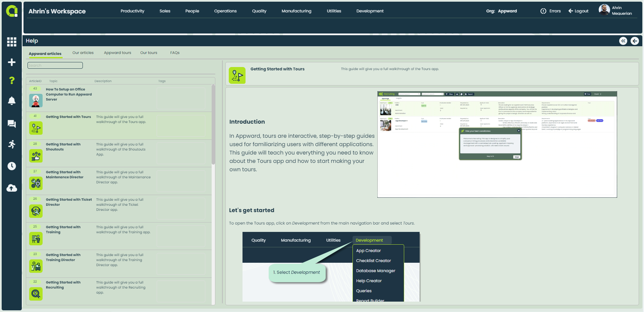Click the Getting Started with Training icon
This screenshot has width=644, height=312.
click(x=36, y=239)
